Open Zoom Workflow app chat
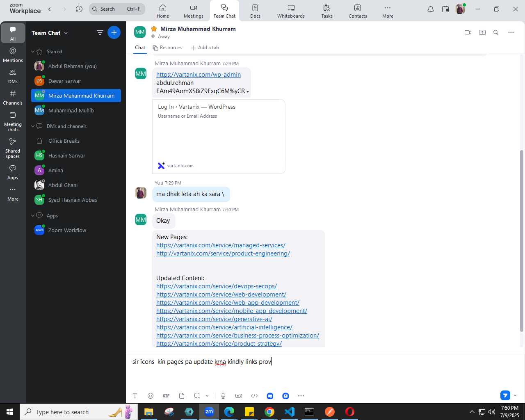 pos(76,230)
